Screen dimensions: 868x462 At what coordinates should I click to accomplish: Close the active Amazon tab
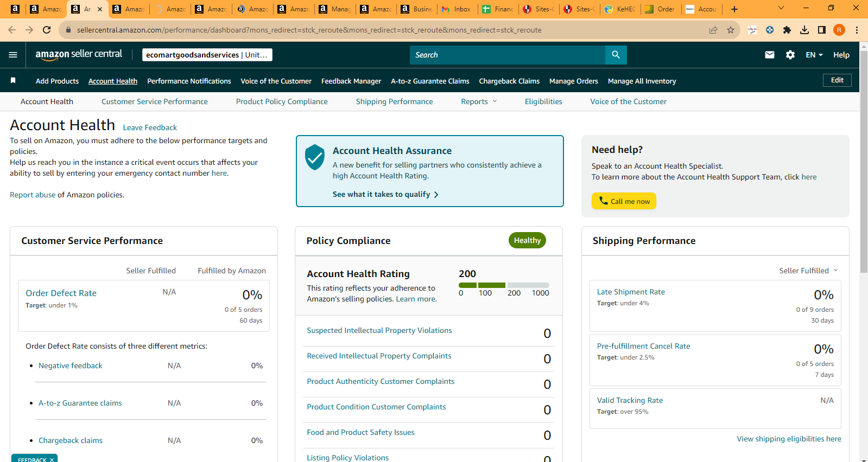pyautogui.click(x=99, y=9)
